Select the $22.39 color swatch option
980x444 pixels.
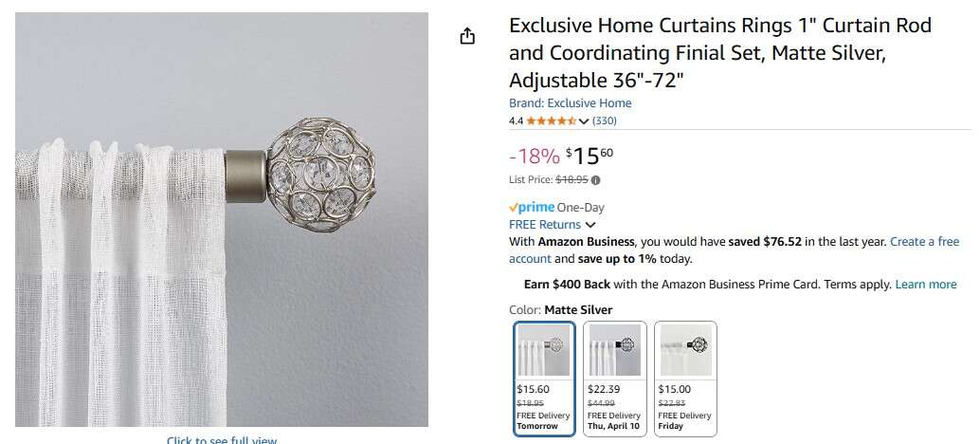point(614,378)
